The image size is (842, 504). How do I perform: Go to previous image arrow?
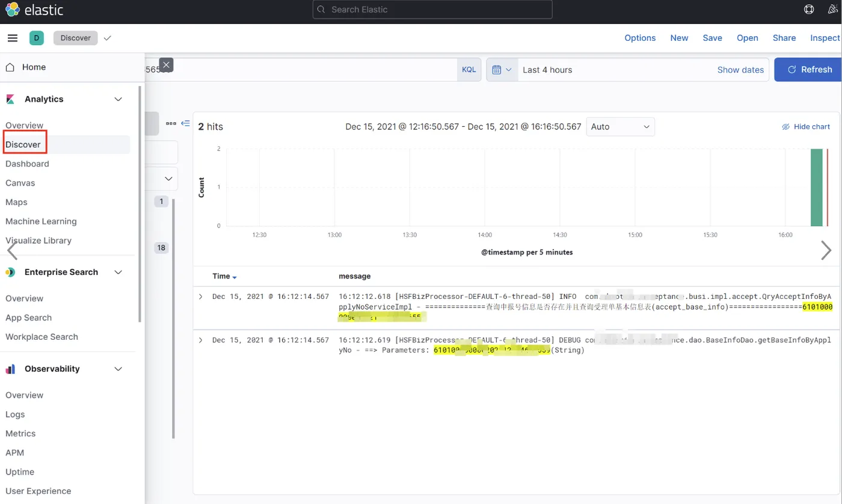point(11,250)
